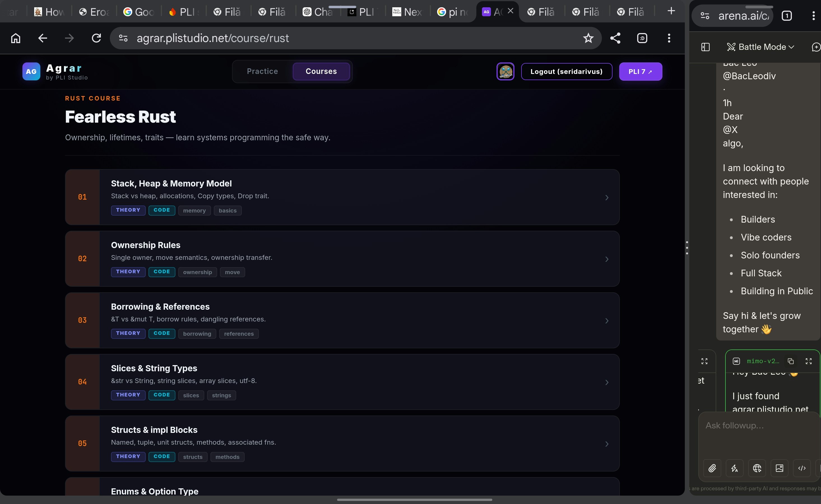Click the browser home icon
Viewport: 821px width, 504px height.
pyautogui.click(x=16, y=38)
